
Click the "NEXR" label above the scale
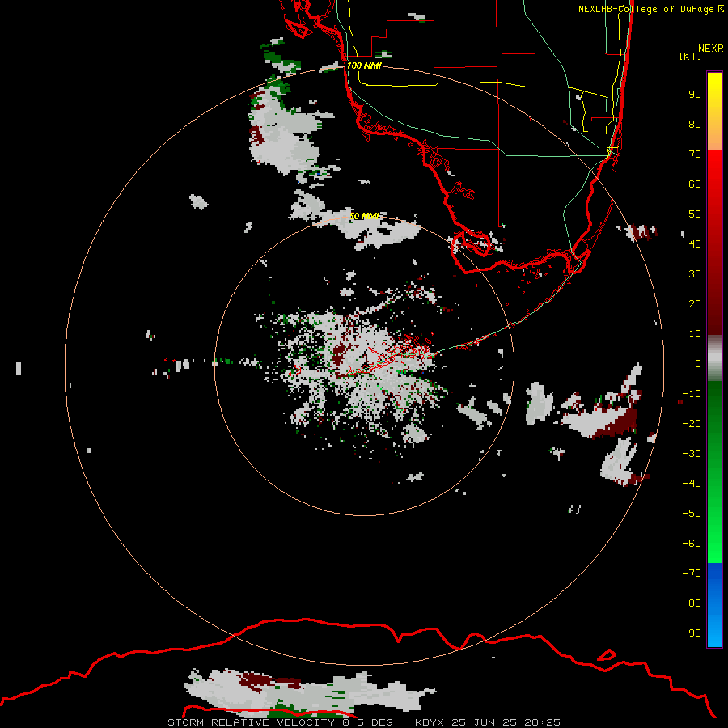tap(711, 49)
